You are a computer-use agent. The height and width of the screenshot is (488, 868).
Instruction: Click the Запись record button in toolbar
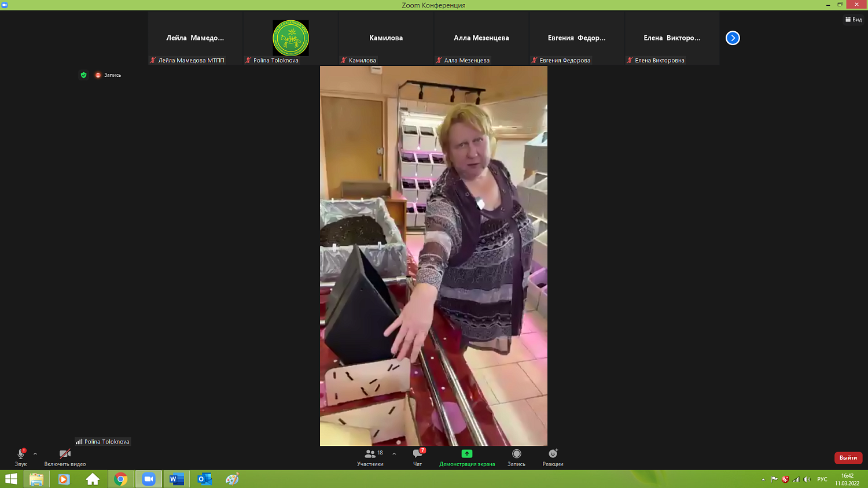click(517, 457)
